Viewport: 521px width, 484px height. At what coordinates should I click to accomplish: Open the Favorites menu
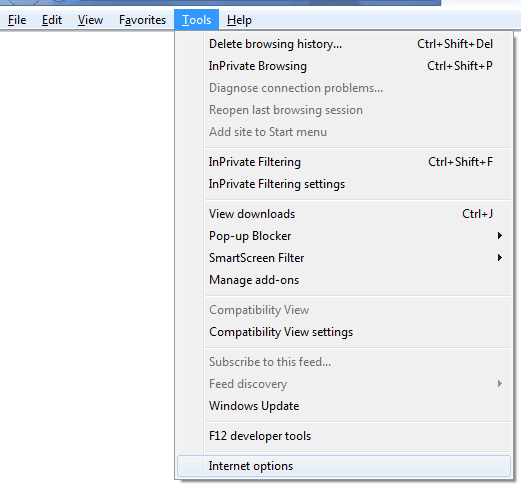(x=142, y=20)
